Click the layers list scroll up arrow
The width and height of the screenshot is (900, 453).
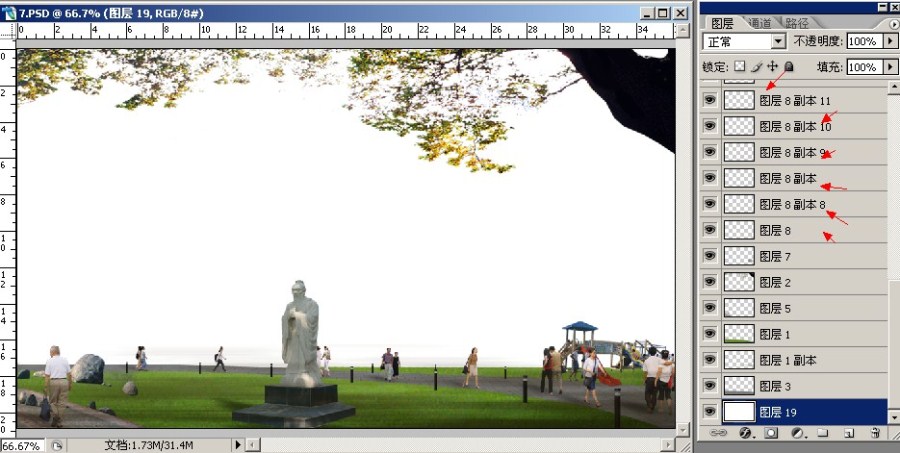point(894,87)
